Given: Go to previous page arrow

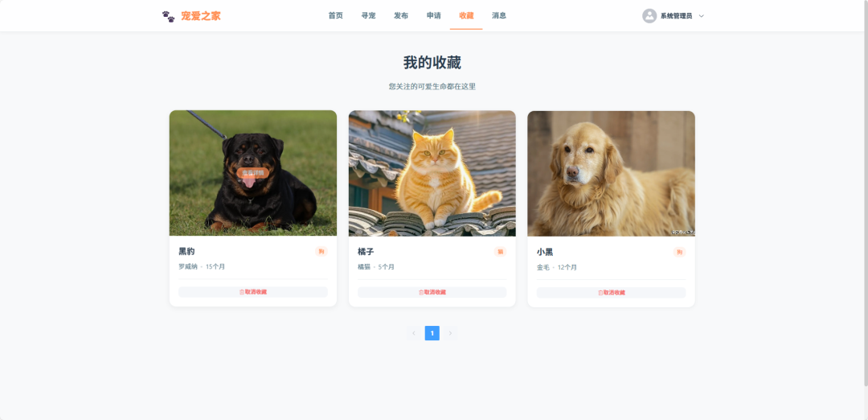Looking at the screenshot, I should [x=414, y=333].
